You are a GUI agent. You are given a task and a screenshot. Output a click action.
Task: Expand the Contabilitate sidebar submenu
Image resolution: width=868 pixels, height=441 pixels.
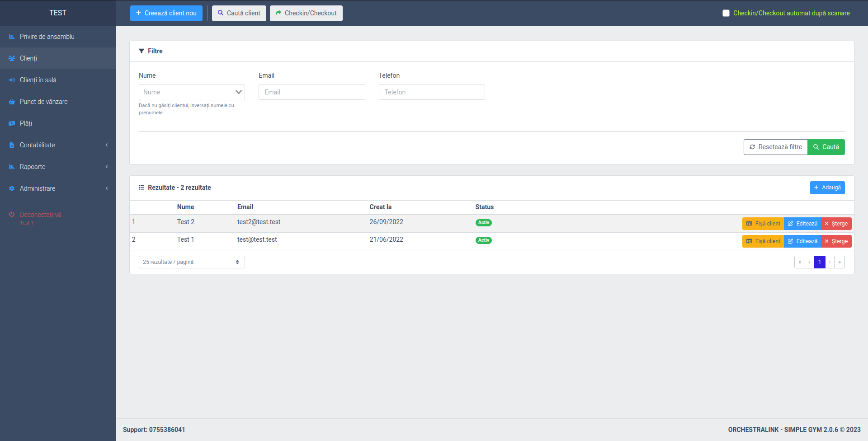tap(58, 145)
